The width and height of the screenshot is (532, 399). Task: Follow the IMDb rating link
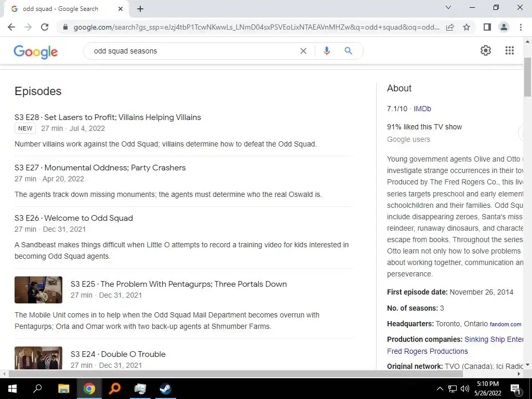422,109
